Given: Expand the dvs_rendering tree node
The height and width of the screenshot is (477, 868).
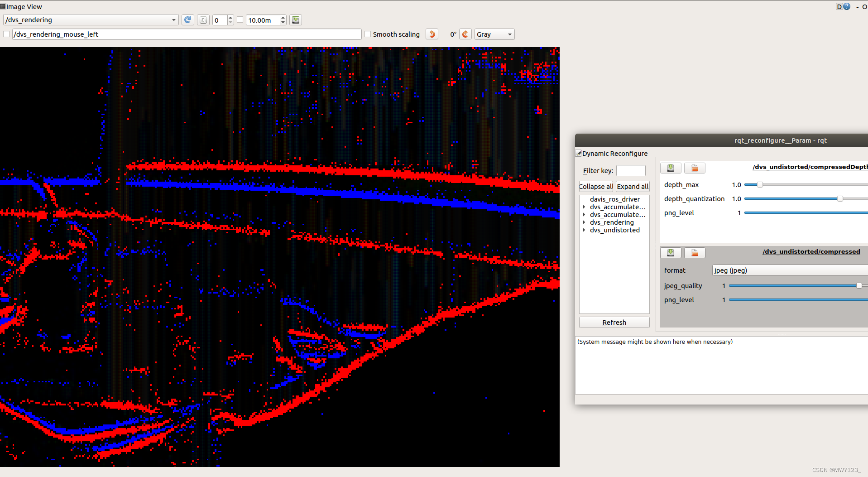Looking at the screenshot, I should click(584, 222).
